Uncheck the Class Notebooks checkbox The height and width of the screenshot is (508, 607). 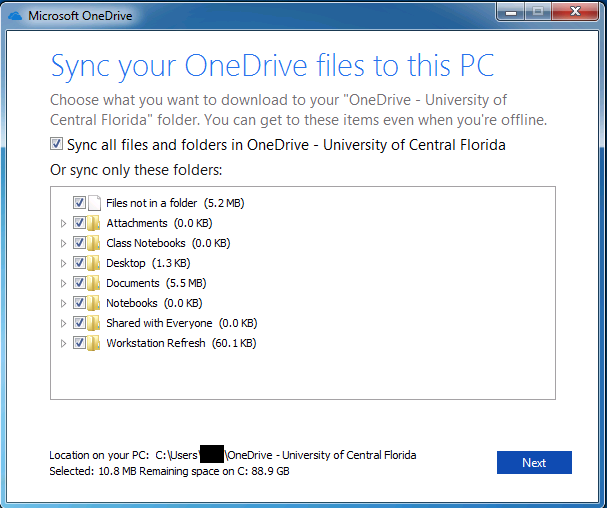[x=79, y=243]
